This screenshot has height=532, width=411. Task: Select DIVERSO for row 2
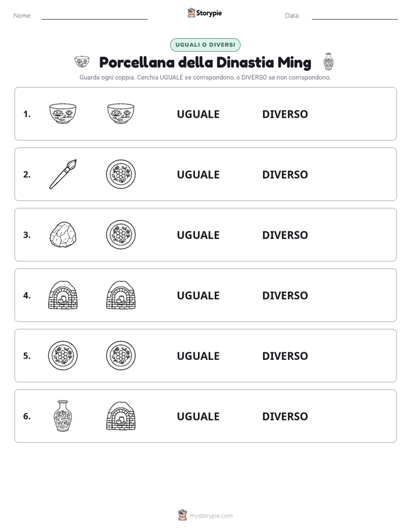coord(285,174)
